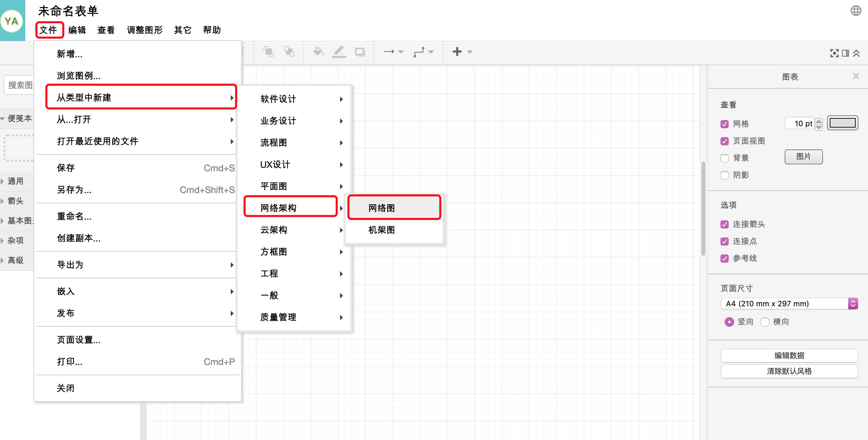Screen dimensions: 868x440
Task: Adjust the 网格 10pt size stepper
Action: tap(820, 123)
